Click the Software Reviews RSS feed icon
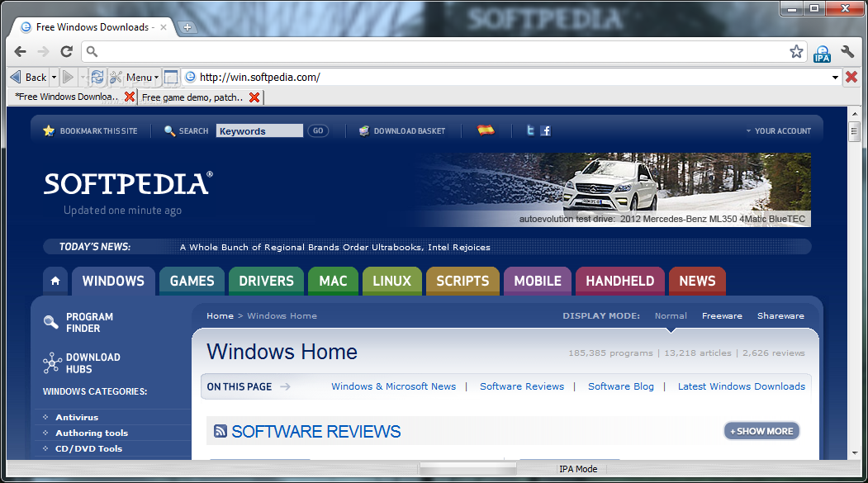This screenshot has height=483, width=868. click(x=221, y=431)
